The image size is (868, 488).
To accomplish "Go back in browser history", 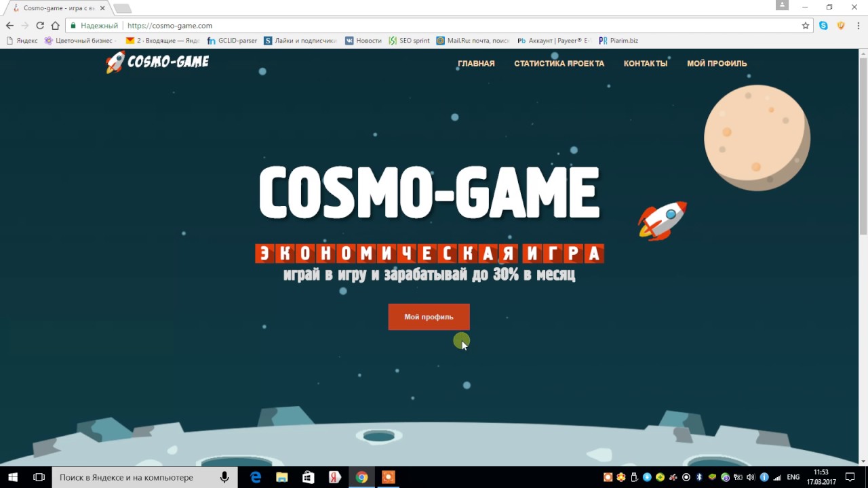I will pos(9,26).
